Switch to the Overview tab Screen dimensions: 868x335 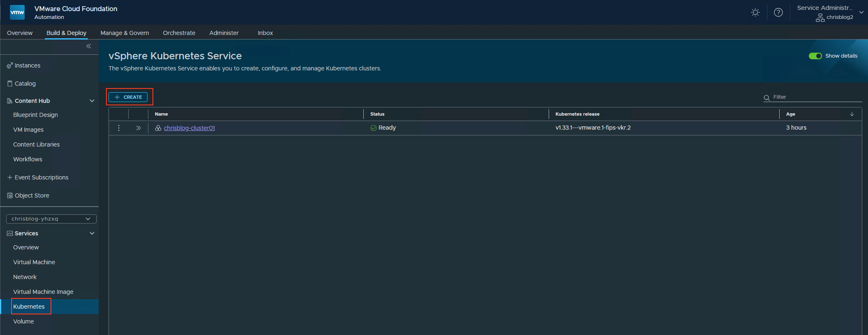pyautogui.click(x=20, y=33)
